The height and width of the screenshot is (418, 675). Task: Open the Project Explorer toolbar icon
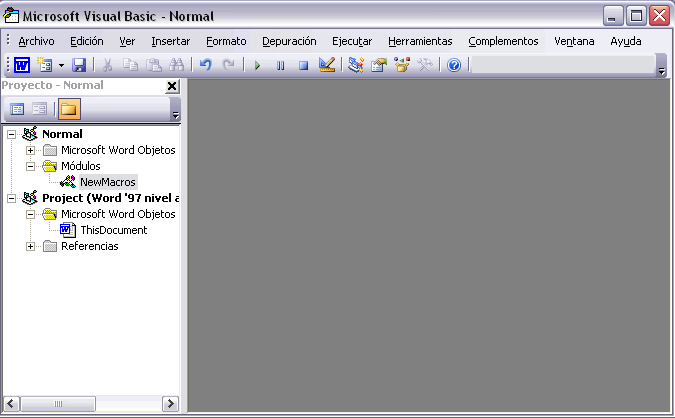click(x=356, y=65)
